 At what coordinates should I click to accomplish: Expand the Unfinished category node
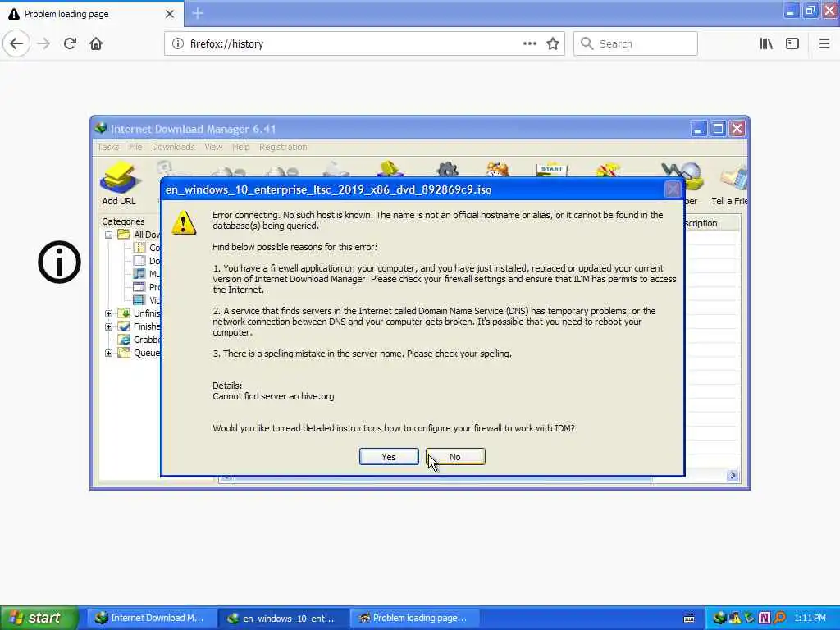(108, 313)
